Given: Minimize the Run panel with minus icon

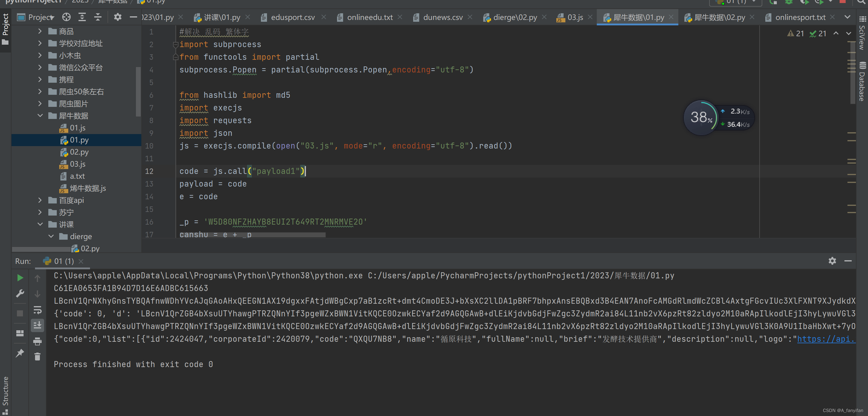Looking at the screenshot, I should coord(848,261).
